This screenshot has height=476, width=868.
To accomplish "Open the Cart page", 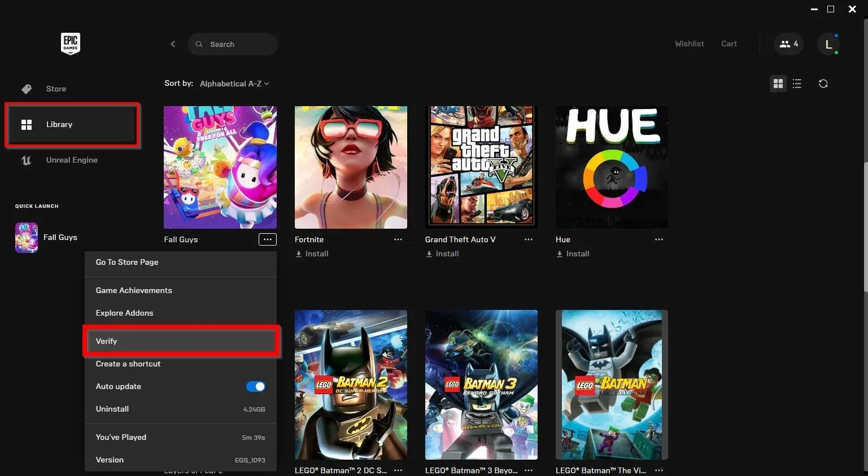I will pyautogui.click(x=729, y=43).
